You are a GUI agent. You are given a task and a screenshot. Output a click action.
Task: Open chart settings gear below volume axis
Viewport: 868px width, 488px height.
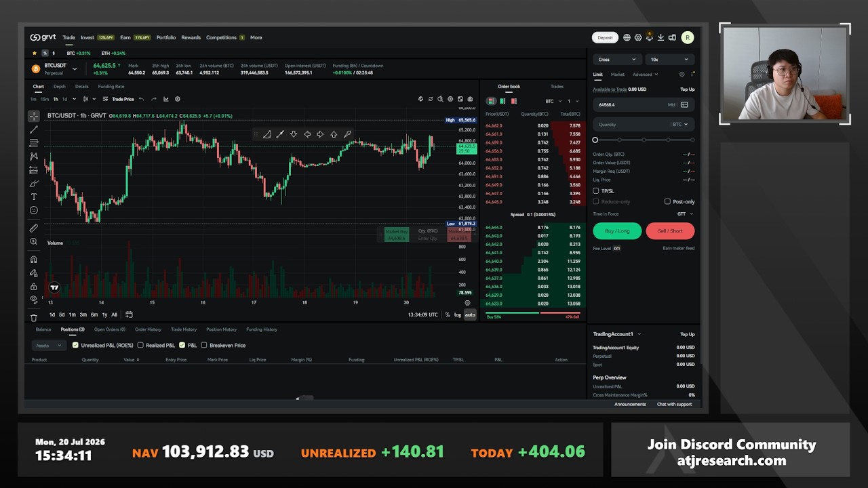(x=467, y=303)
